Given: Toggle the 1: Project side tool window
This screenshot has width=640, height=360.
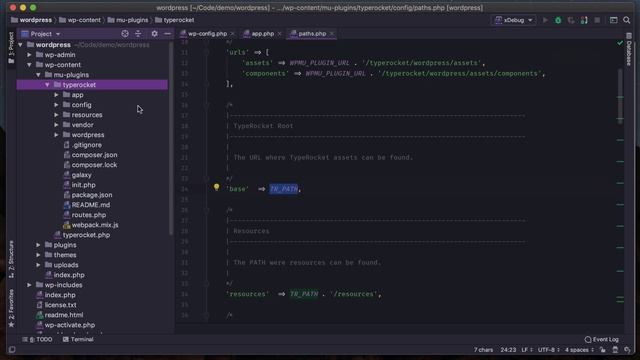Looking at the screenshot, I should (x=11, y=48).
